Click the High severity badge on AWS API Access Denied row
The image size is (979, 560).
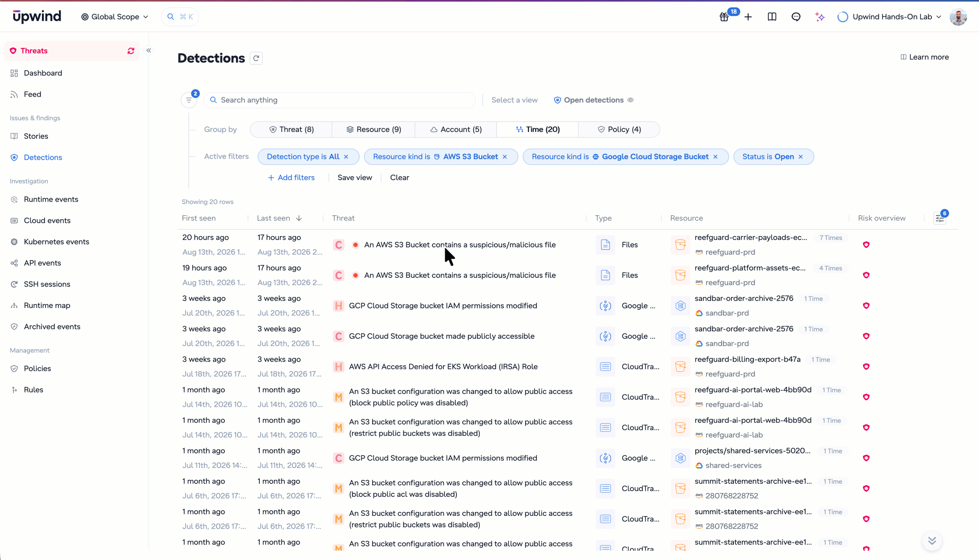click(x=339, y=367)
